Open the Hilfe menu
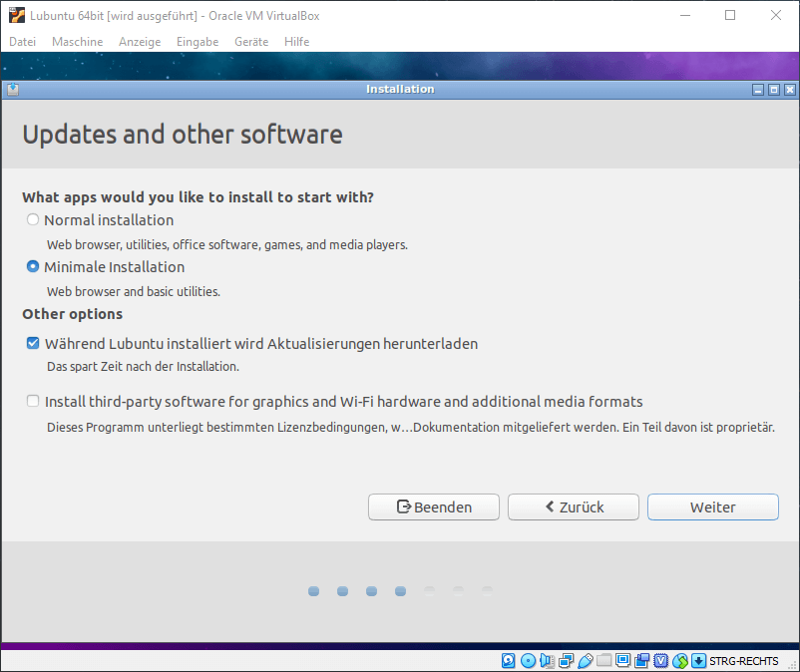800x672 pixels. (297, 42)
